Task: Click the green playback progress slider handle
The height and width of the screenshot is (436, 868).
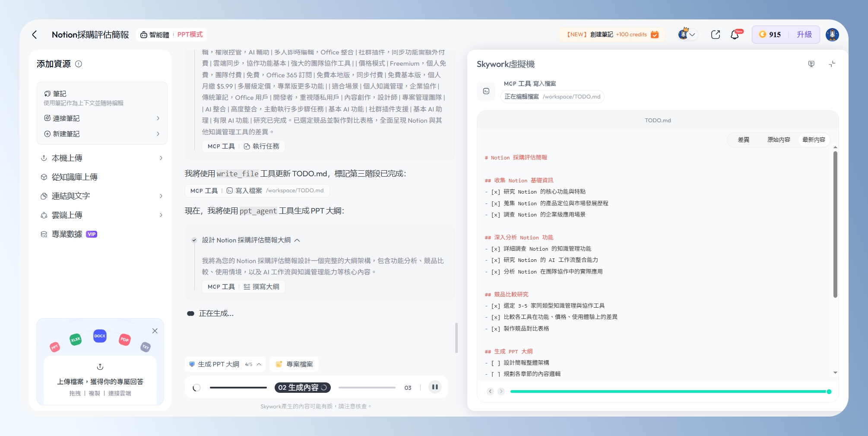Action: coord(829,391)
